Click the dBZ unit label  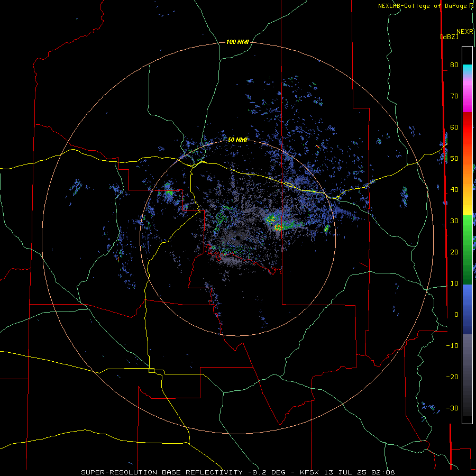pyautogui.click(x=449, y=36)
